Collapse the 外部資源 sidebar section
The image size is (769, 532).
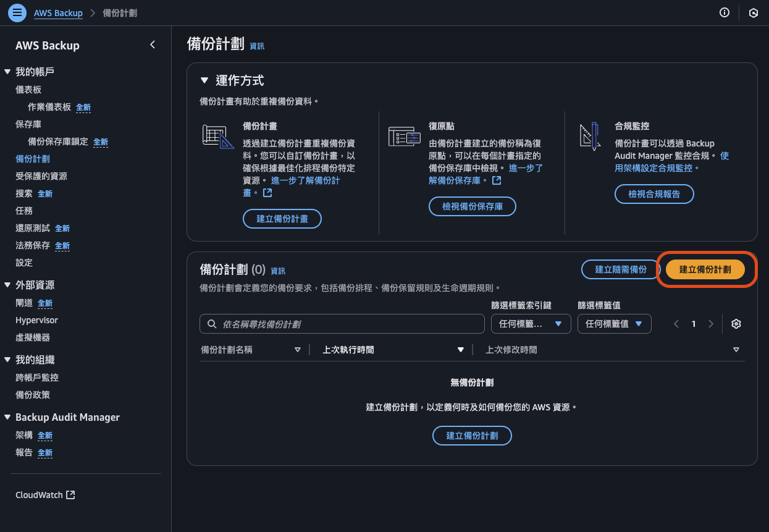8,285
